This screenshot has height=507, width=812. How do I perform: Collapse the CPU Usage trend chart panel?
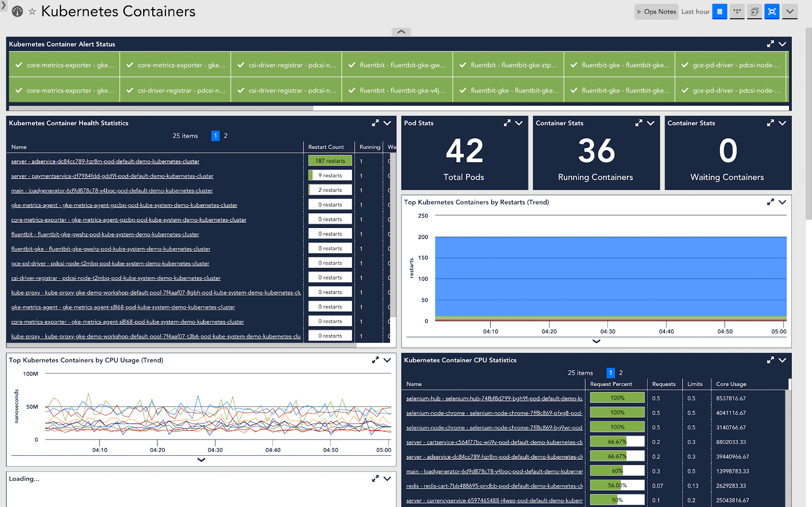tap(387, 360)
